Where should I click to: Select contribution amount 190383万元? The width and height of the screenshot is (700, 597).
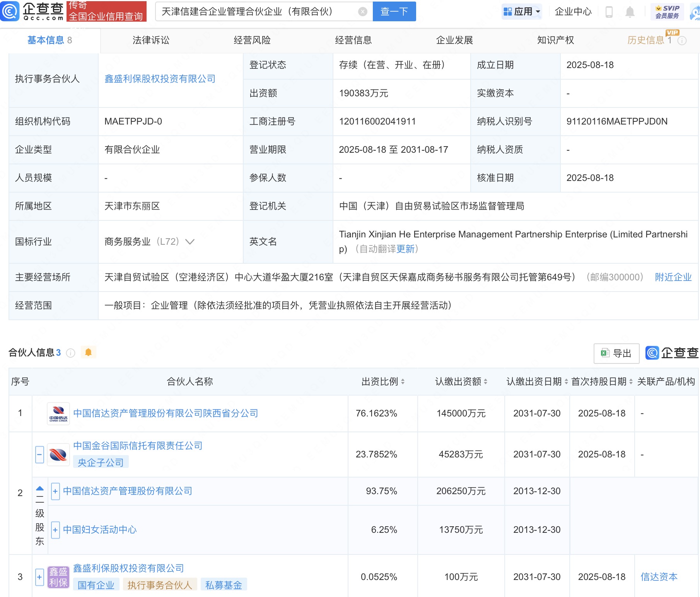364,93
